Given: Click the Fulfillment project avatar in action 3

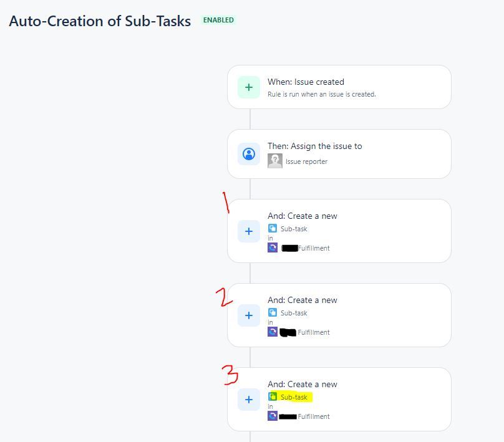Looking at the screenshot, I should pyautogui.click(x=273, y=416).
